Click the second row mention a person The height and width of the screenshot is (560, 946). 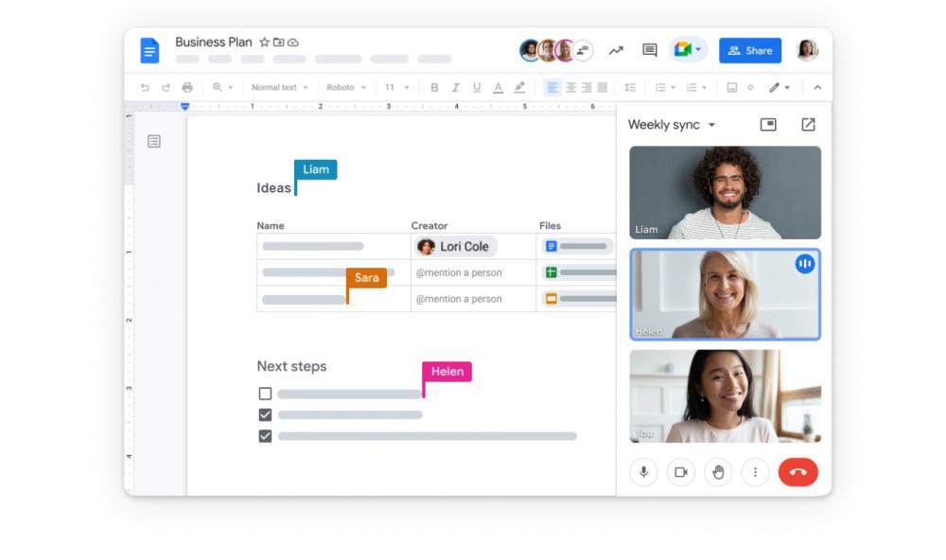(x=459, y=272)
